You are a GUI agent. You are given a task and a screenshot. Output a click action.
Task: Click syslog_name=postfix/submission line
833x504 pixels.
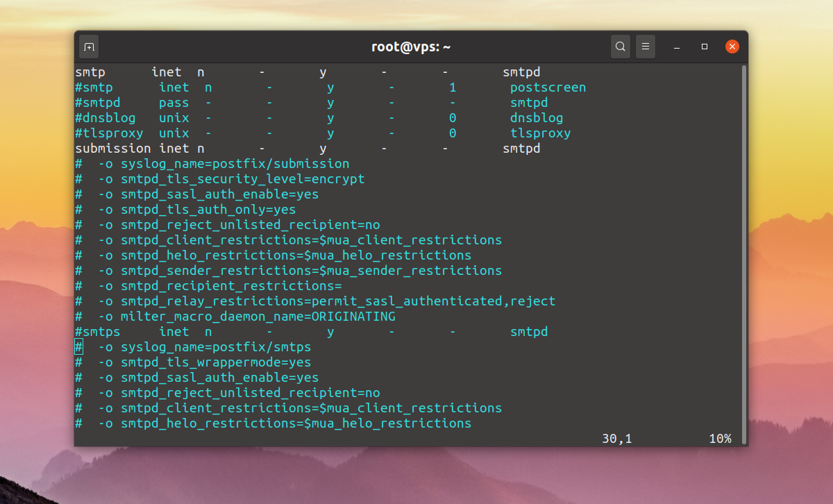point(212,164)
